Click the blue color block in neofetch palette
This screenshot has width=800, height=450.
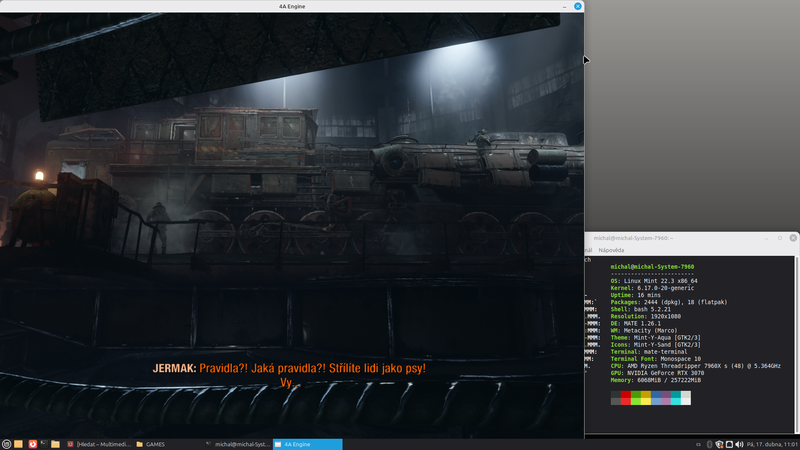[656, 398]
